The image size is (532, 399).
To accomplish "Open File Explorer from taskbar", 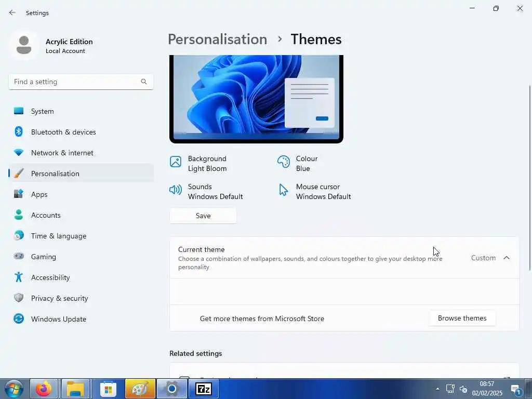I will [x=75, y=389].
